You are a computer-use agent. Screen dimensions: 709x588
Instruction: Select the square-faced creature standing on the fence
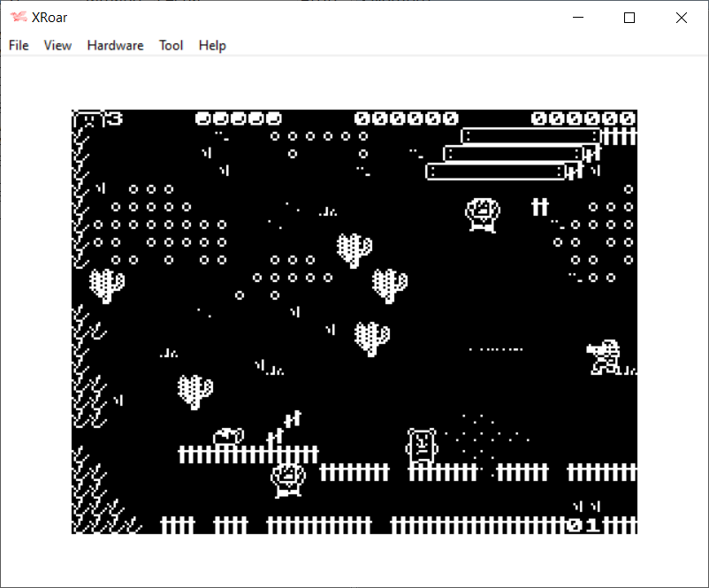tap(422, 445)
